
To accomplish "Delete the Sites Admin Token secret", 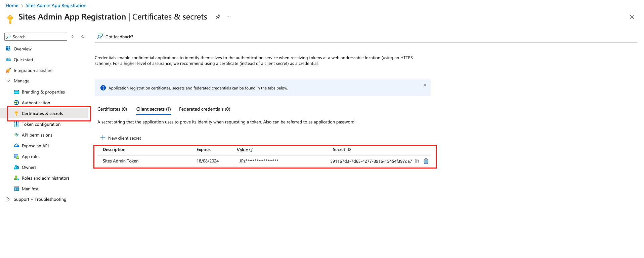I will click(x=426, y=161).
